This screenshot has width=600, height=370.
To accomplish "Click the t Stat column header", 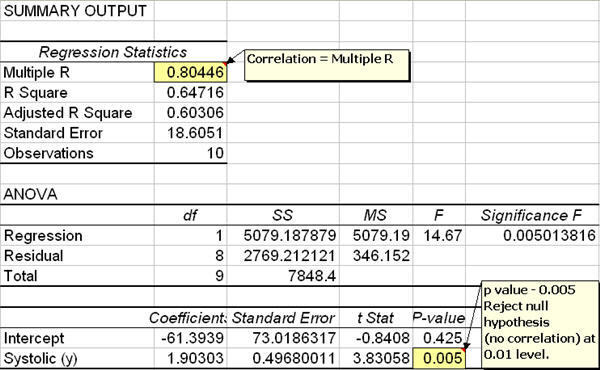I will [x=376, y=318].
